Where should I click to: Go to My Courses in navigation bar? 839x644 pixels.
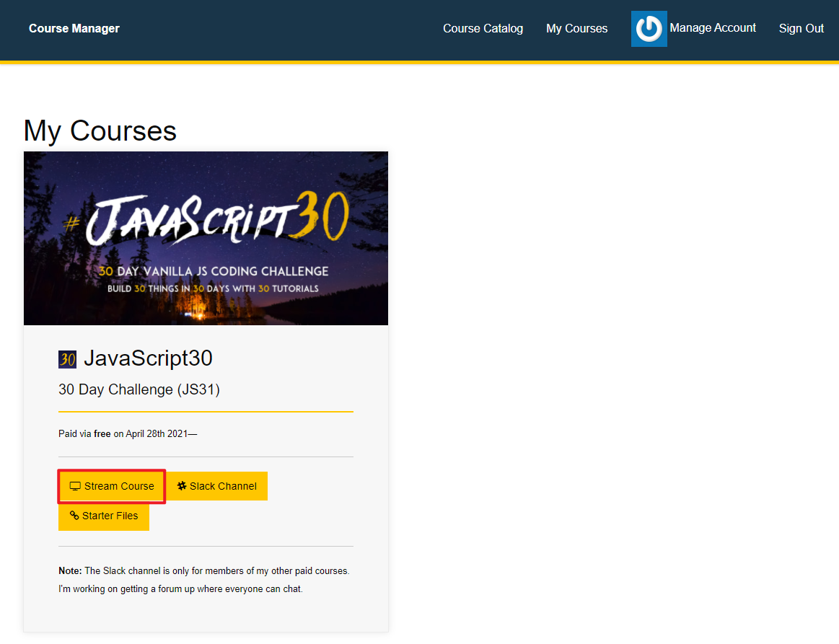[x=576, y=29]
